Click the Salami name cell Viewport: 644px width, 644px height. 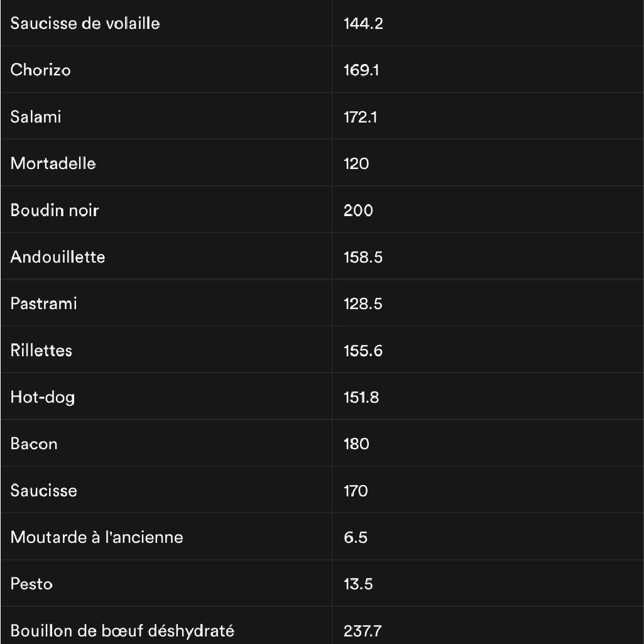click(x=36, y=117)
